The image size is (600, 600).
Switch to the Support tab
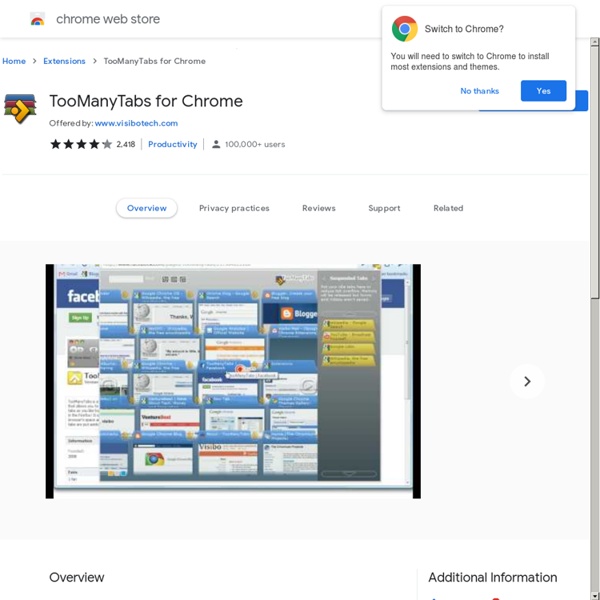tap(384, 208)
